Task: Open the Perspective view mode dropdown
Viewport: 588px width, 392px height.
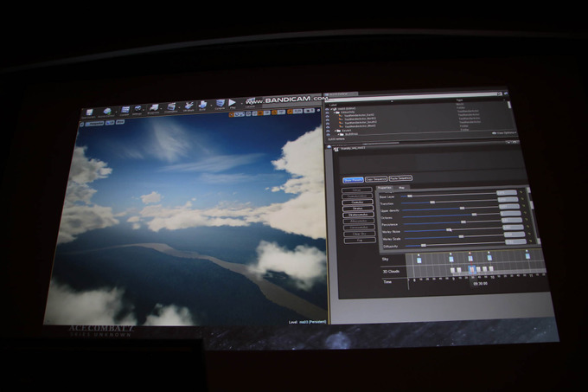Action: point(94,124)
